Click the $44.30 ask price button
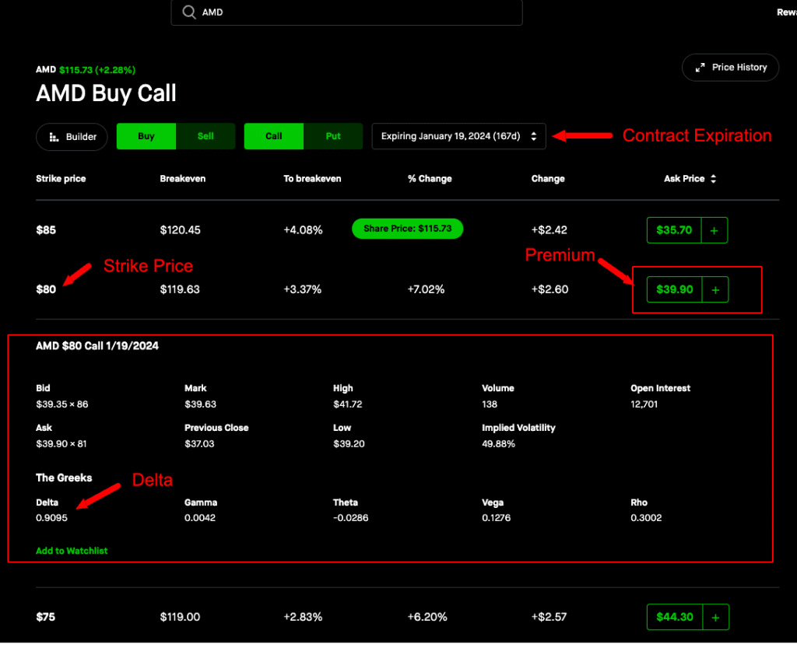Image resolution: width=797 pixels, height=672 pixels. (675, 617)
